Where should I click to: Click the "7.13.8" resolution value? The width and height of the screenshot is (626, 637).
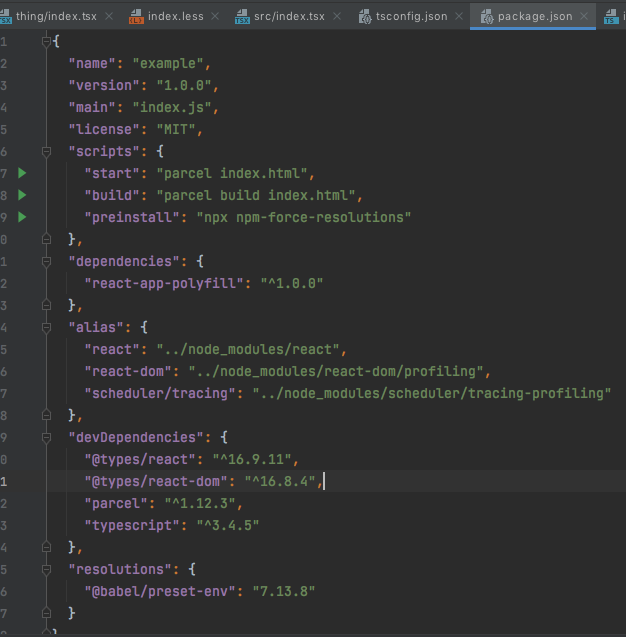(284, 592)
